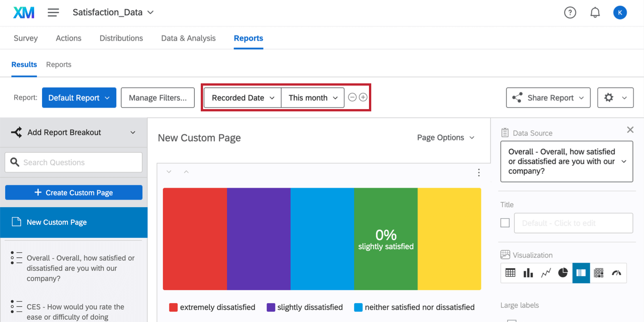
Task: Switch to the Data & Analysis tab
Action: (x=188, y=38)
